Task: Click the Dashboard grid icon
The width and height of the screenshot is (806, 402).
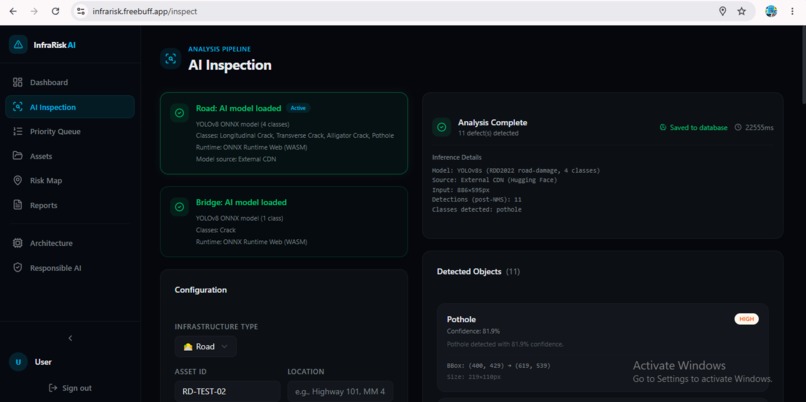Action: coord(17,82)
